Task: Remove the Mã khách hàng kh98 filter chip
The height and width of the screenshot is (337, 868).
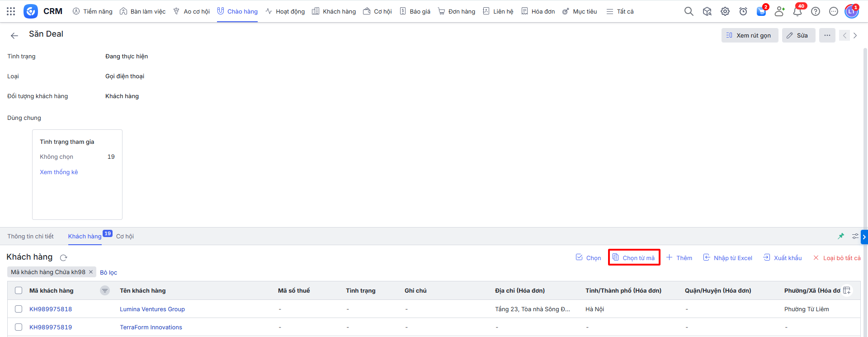Action: [x=91, y=272]
